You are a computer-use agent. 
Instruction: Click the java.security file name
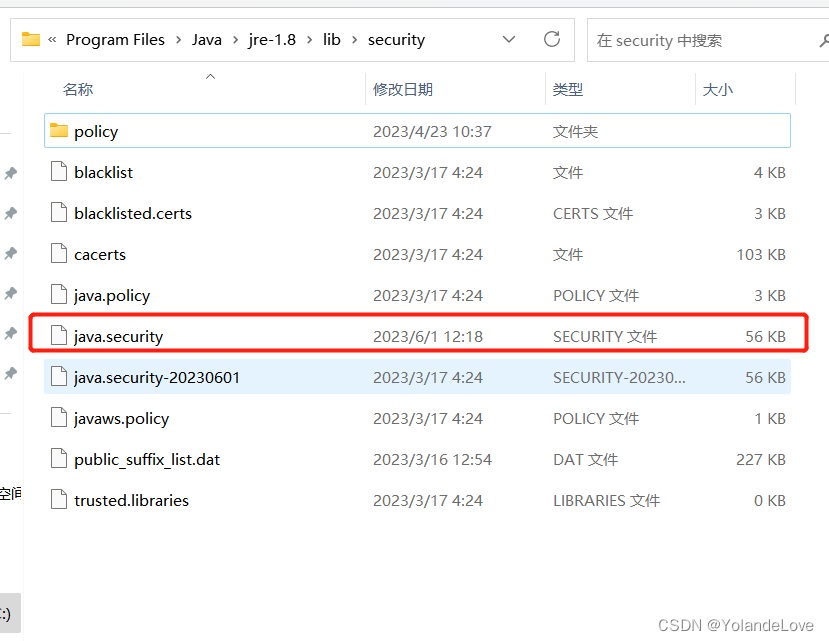click(x=118, y=337)
